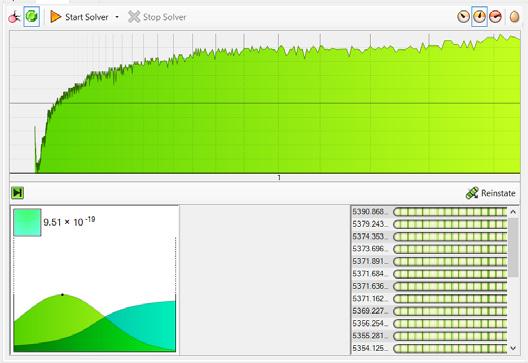Click the genome list scroll-up arrow
Viewport: 528px width, 363px height.
point(513,212)
